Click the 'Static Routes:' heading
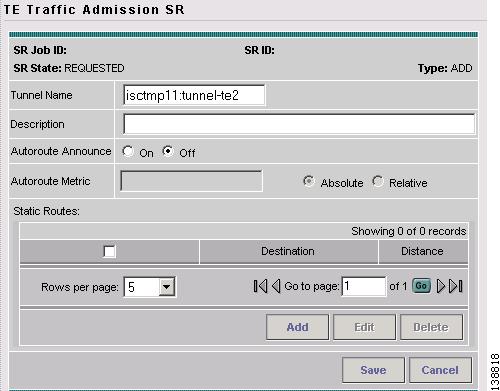The image size is (500, 391). click(x=46, y=211)
